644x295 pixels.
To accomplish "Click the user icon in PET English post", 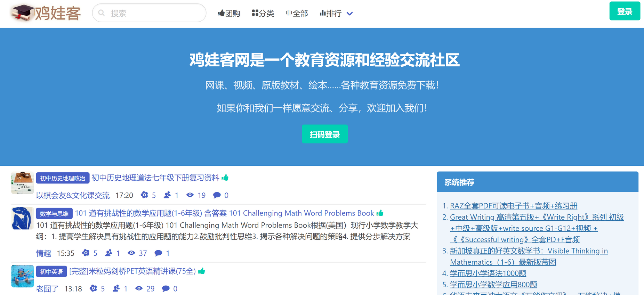I will pos(116,289).
